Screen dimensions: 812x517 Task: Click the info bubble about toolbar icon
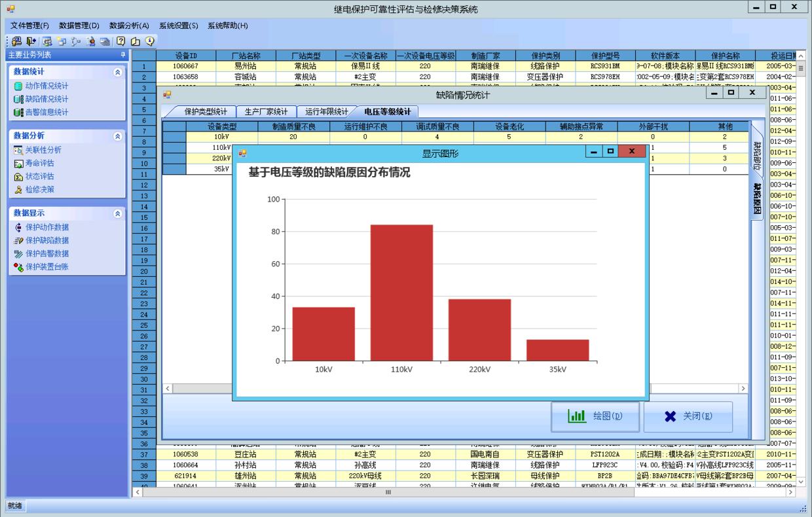149,41
